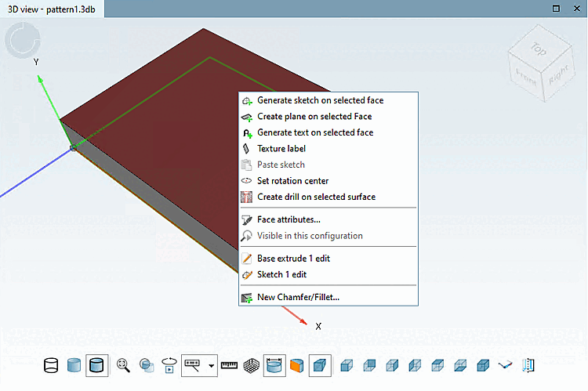
Task: Click the zoom-to-fit magnifier icon
Action: (x=123, y=365)
